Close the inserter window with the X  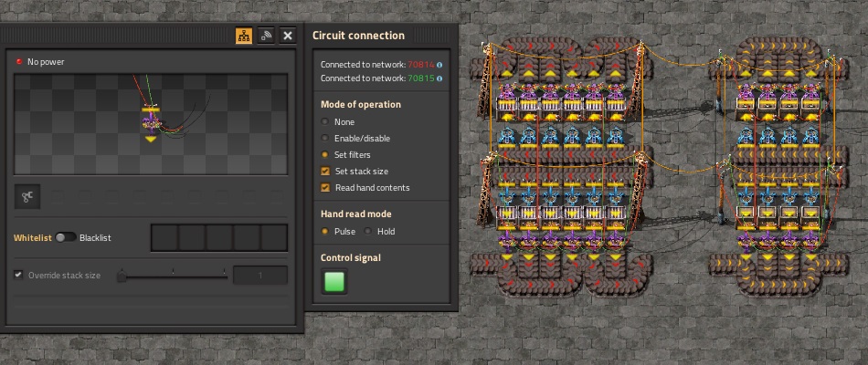288,36
